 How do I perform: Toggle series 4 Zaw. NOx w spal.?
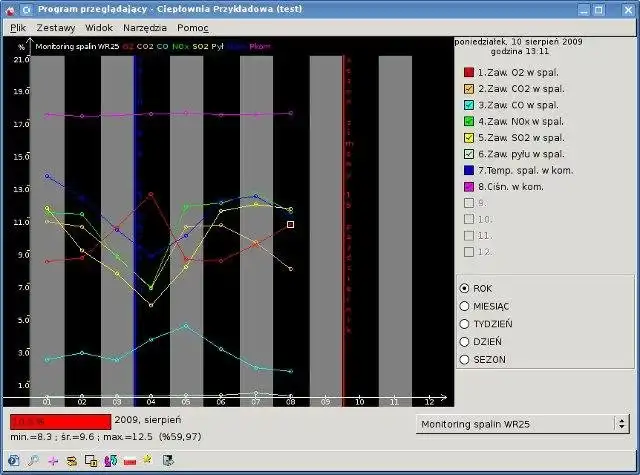tap(469, 122)
